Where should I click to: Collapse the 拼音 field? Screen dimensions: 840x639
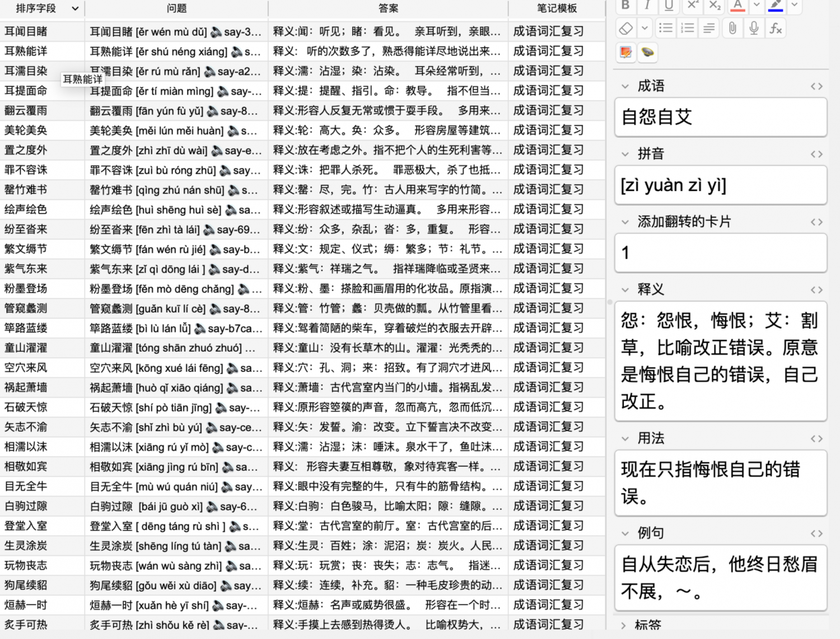click(x=625, y=154)
